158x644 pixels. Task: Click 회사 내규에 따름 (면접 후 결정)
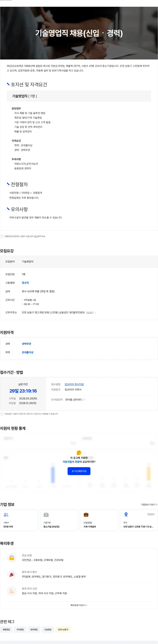(38, 291)
